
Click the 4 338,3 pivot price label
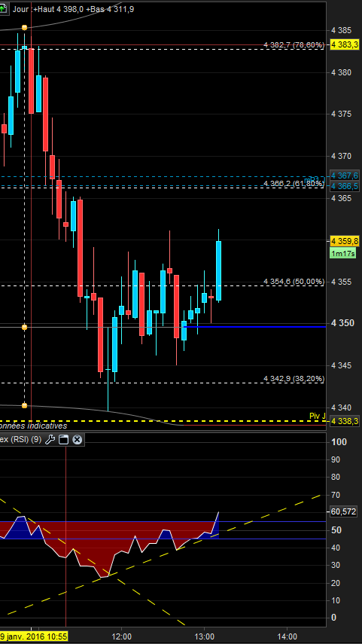345,421
